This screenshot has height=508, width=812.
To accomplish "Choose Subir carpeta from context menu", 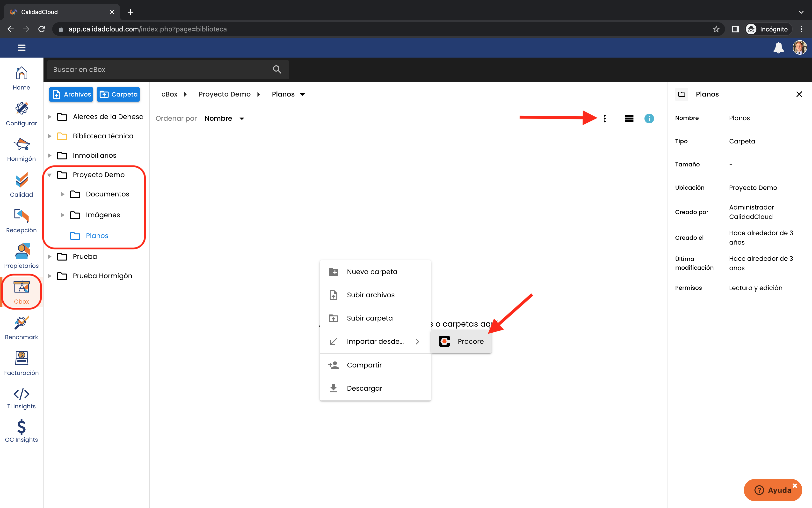I will coord(375,318).
